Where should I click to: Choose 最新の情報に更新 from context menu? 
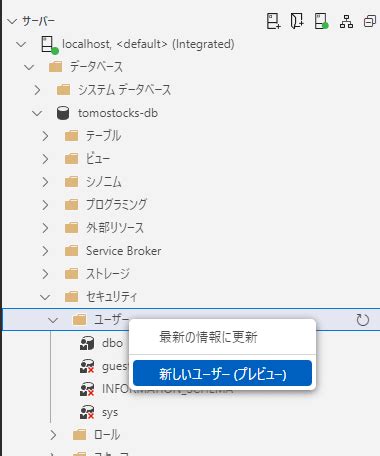(x=222, y=337)
